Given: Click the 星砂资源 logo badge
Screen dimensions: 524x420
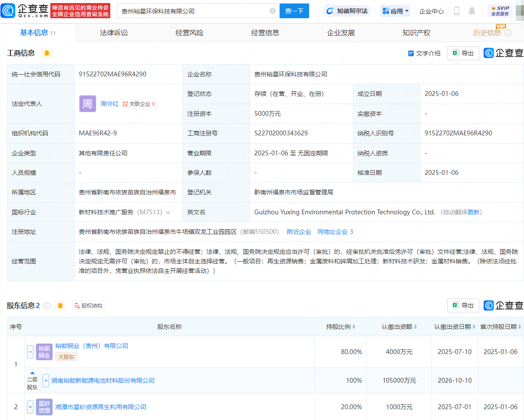Looking at the screenshot, I should tap(44, 407).
